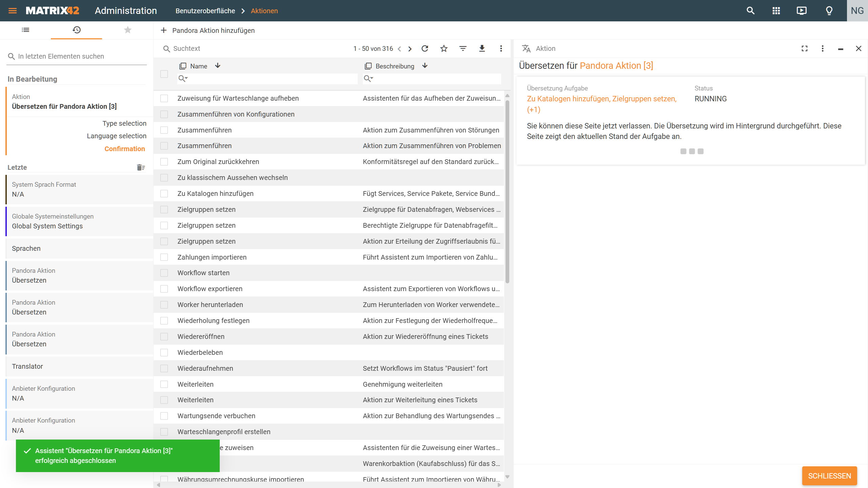Click Pandora Aktion hinzufügen
The image size is (868, 488).
point(208,30)
